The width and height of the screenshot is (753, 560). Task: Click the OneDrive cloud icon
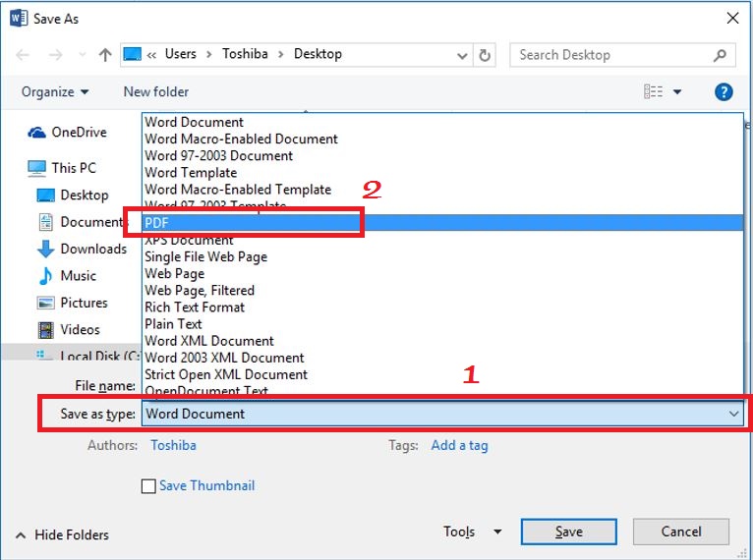coord(37,133)
